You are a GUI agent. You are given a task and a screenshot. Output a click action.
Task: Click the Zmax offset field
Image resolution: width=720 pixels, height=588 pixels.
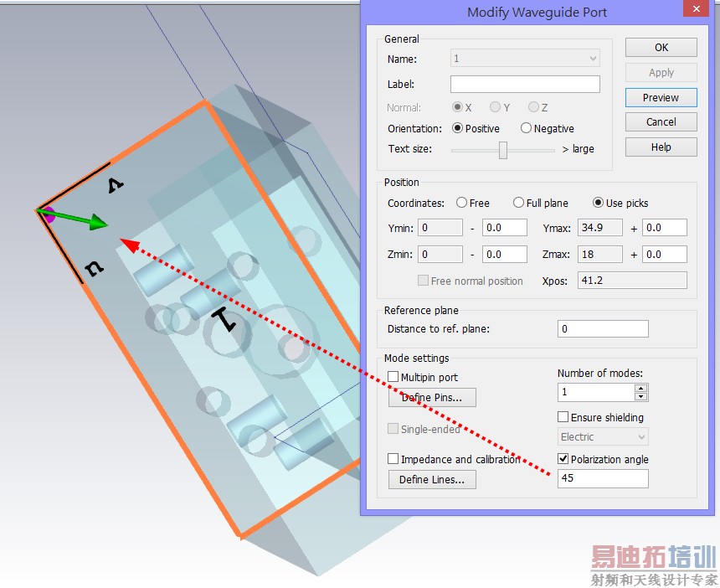pyautogui.click(x=665, y=254)
